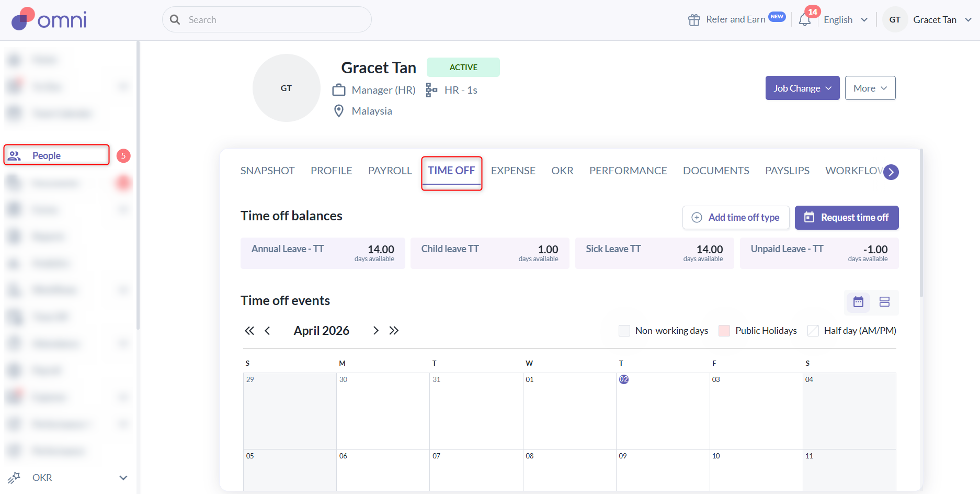The height and width of the screenshot is (494, 980).
Task: Select April 02 highlighted date
Action: pos(624,379)
